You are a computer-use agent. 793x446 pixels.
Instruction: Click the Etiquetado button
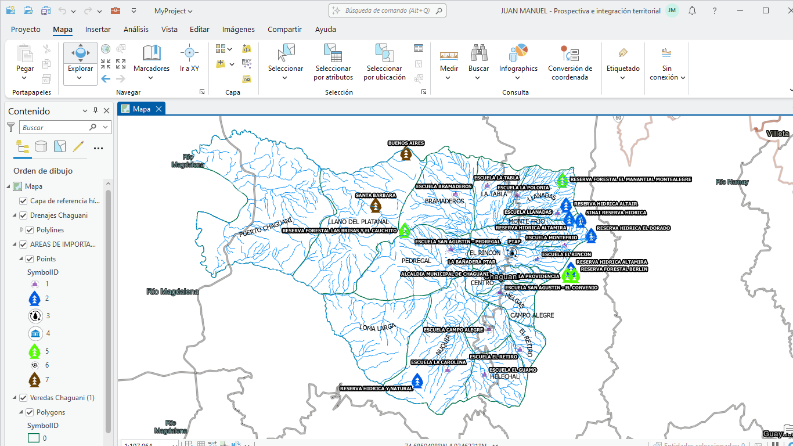[x=623, y=58]
